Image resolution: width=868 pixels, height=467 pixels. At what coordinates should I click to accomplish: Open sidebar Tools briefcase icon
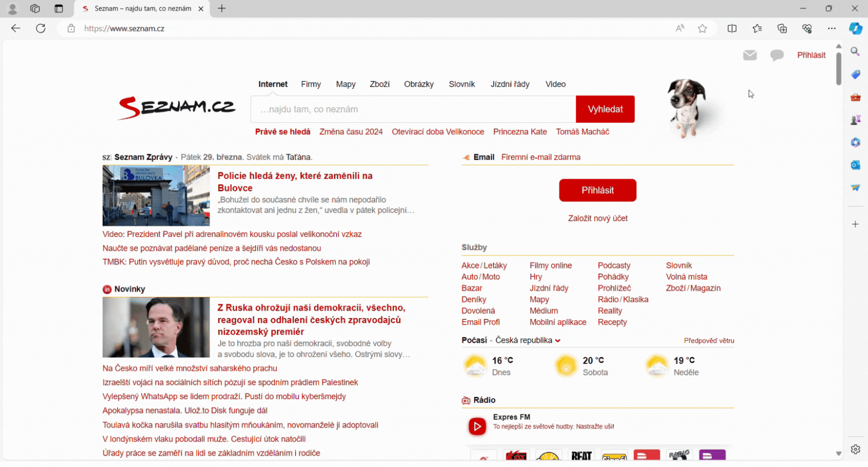(855, 97)
